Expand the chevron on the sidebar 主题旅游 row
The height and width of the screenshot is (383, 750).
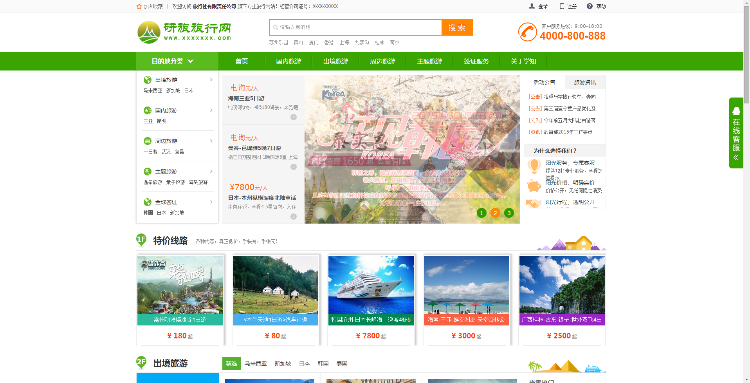click(x=211, y=172)
